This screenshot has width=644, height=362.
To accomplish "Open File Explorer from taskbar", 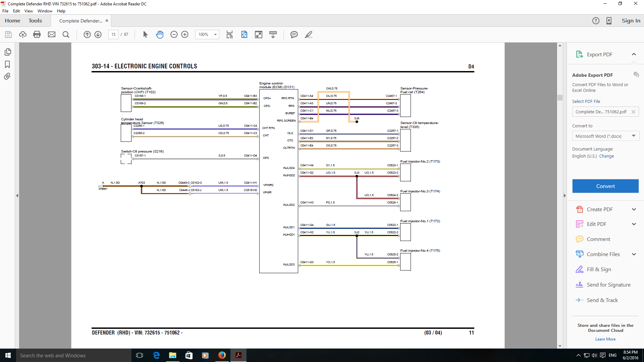I will tap(173, 355).
